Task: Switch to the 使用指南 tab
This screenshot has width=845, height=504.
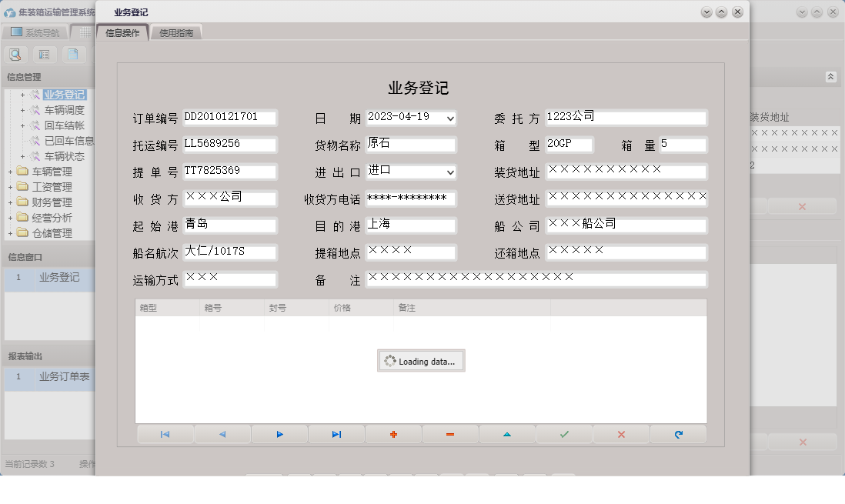Action: [x=175, y=32]
